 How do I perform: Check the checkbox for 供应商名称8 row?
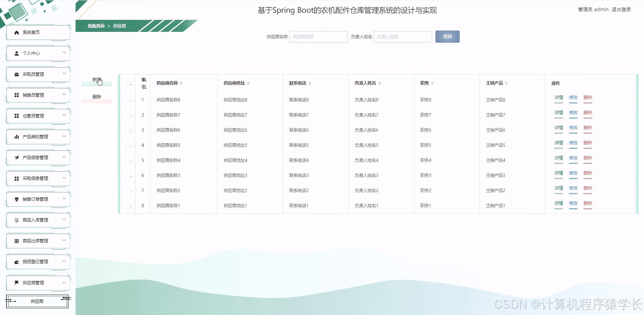(129, 99)
